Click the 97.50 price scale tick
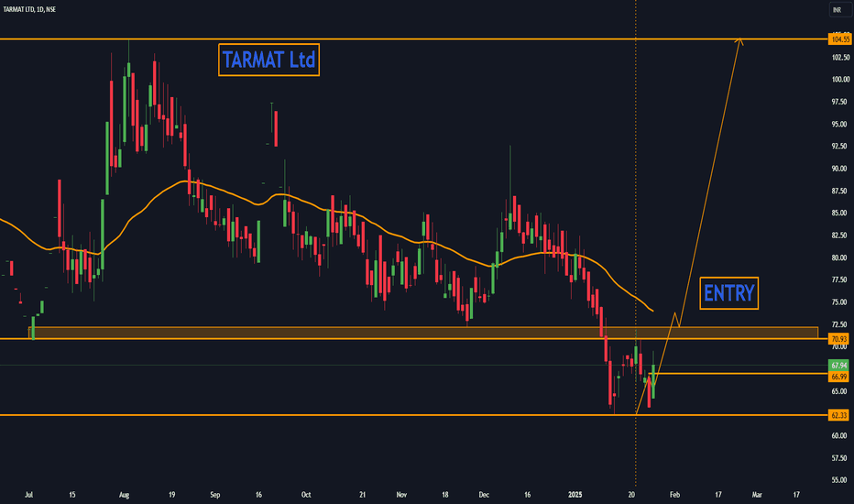This screenshot has width=854, height=504. [840, 102]
